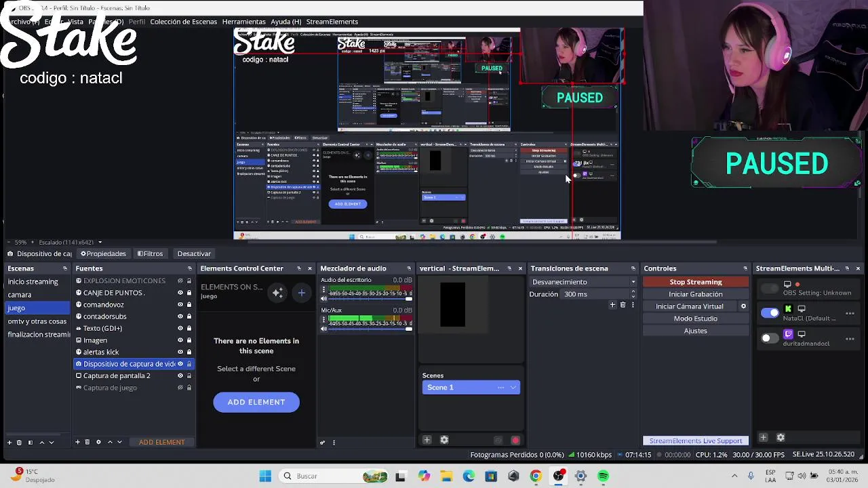Show hidden system tray icons
The width and height of the screenshot is (868, 488).
click(734, 476)
